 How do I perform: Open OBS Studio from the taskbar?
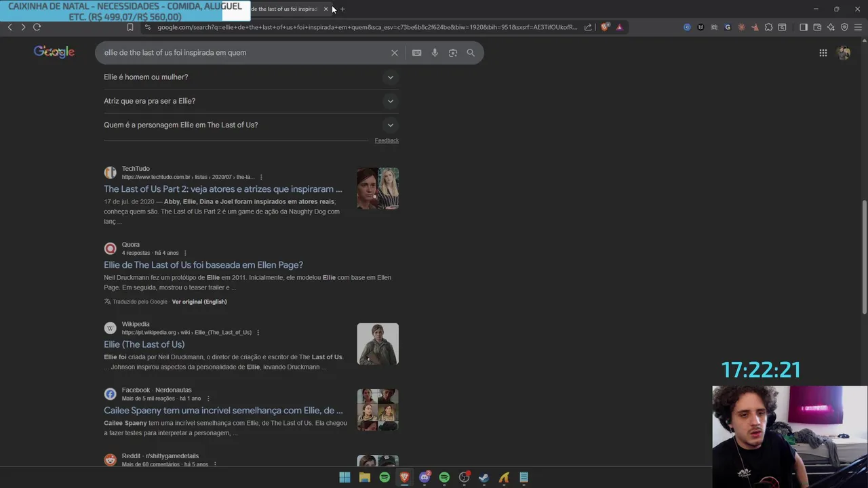pos(464,477)
